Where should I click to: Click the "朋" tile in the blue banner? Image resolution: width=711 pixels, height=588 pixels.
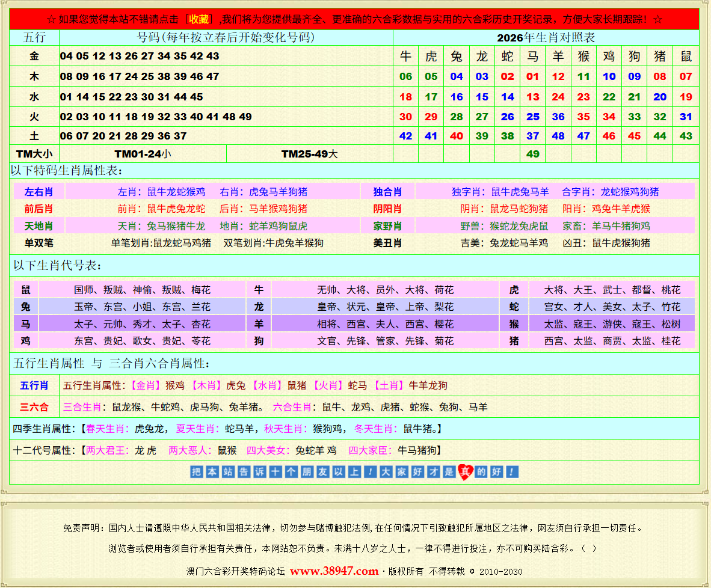click(306, 472)
